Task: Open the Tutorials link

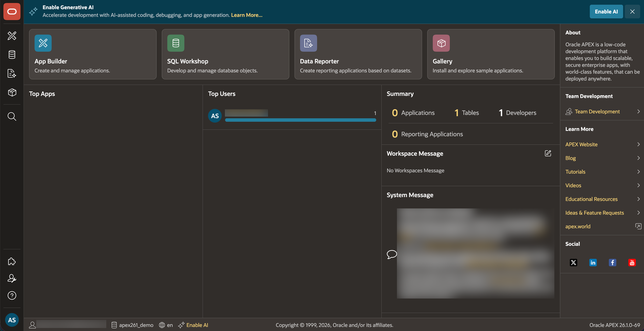Action: click(576, 171)
